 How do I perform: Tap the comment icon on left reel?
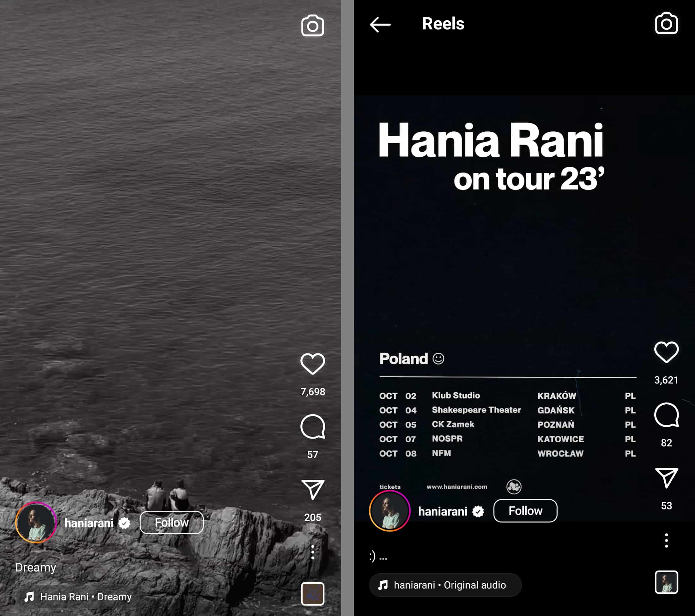[312, 427]
